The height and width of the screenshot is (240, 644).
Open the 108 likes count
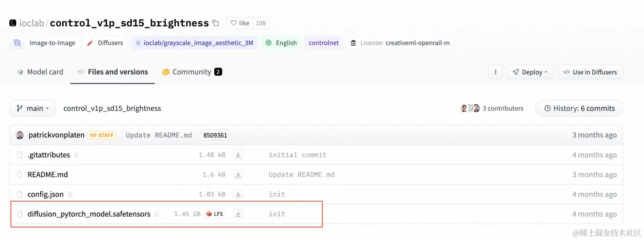click(x=261, y=23)
